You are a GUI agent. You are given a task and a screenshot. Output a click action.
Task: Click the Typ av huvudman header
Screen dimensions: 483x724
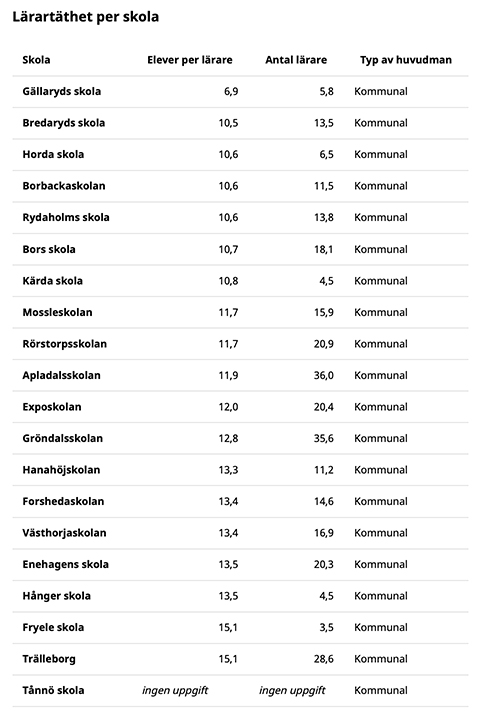(x=406, y=60)
